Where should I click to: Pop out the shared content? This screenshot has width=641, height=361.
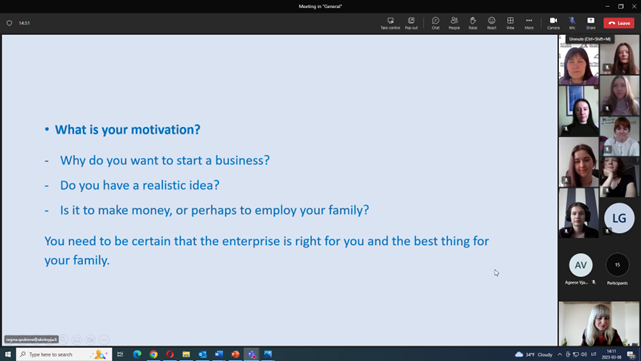click(411, 23)
